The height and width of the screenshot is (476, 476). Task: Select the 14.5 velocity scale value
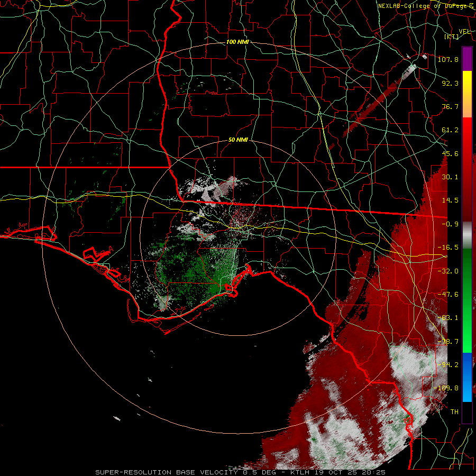tap(450, 200)
